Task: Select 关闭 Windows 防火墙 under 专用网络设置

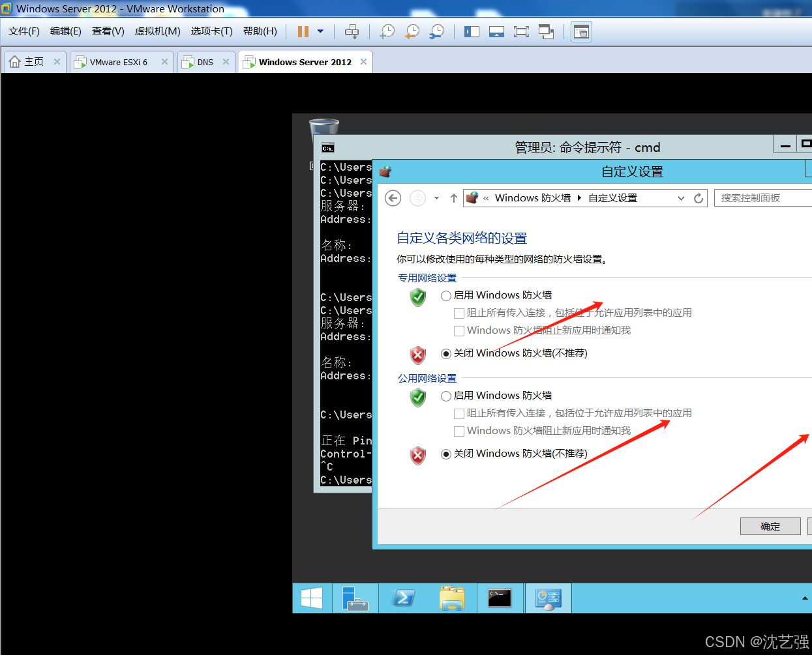Action: coord(446,354)
